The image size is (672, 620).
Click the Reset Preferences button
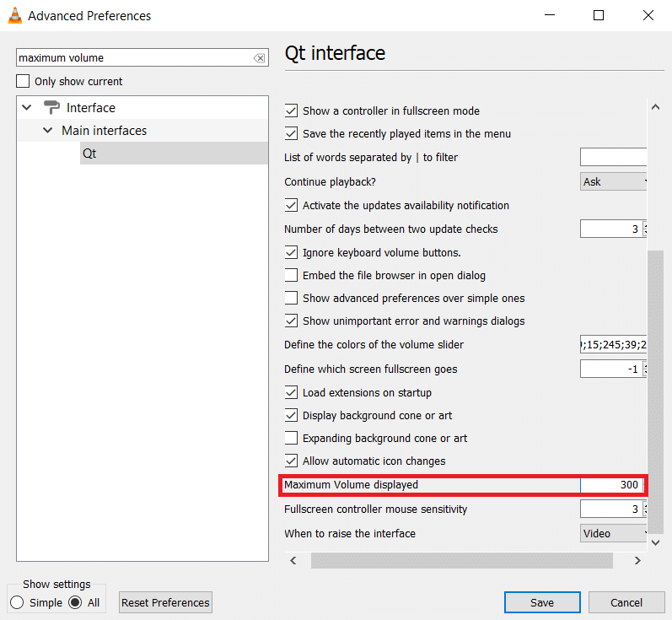tap(165, 602)
